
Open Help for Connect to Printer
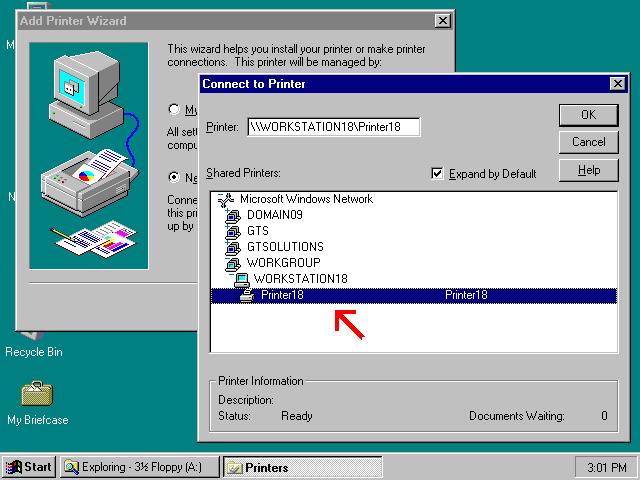tap(588, 170)
